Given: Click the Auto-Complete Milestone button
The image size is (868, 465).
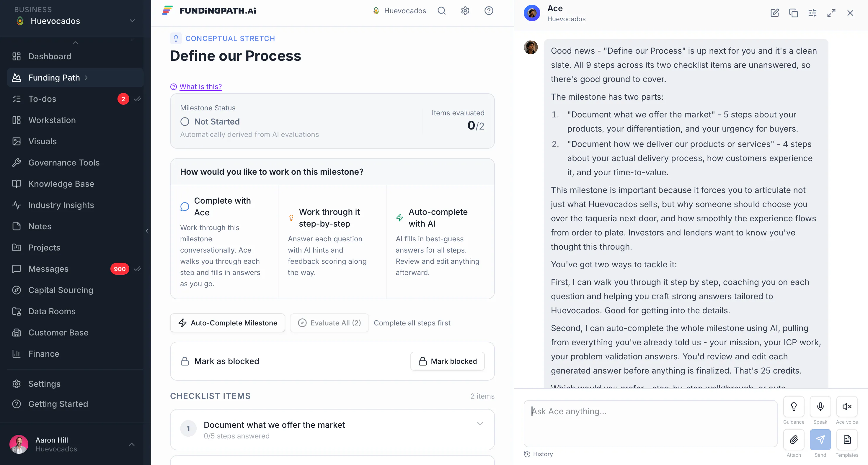Looking at the screenshot, I should pos(227,323).
